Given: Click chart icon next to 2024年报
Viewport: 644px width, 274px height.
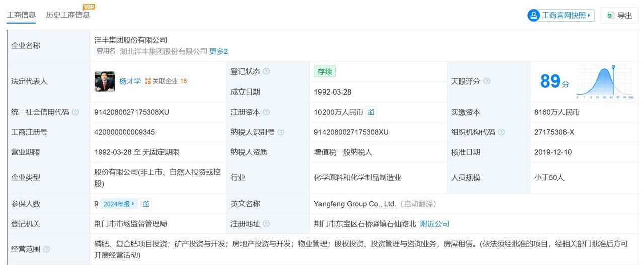Looking at the screenshot, I should click(x=146, y=204).
